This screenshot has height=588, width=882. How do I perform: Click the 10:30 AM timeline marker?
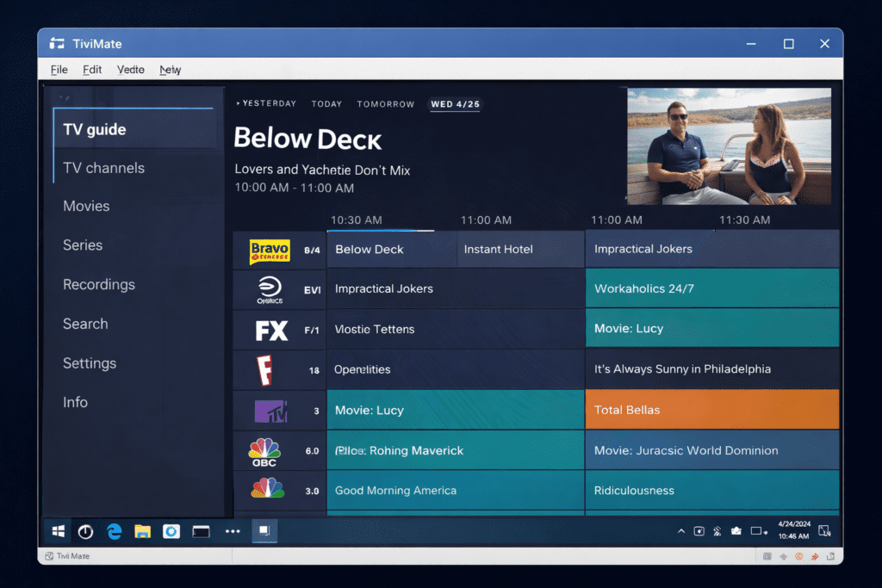coord(356,220)
